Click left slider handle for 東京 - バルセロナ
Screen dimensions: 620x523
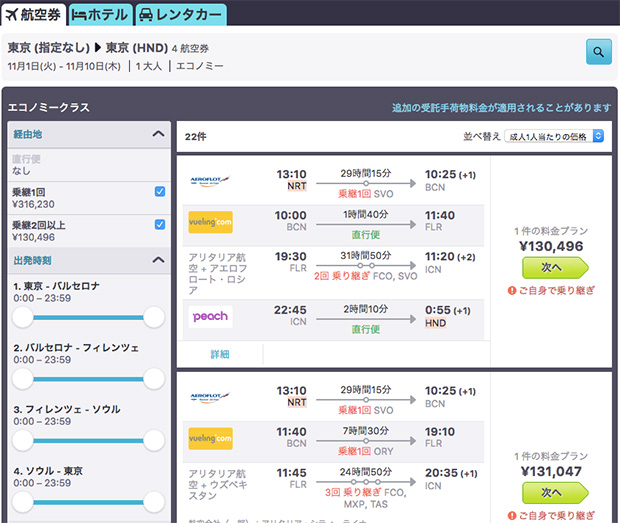pyautogui.click(x=23, y=317)
